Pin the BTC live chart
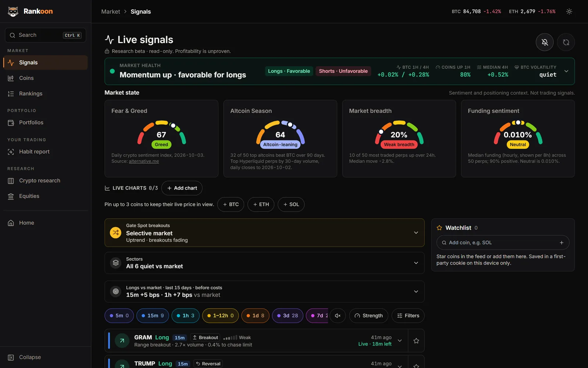Viewport: 588px width, 368px height. 231,204
